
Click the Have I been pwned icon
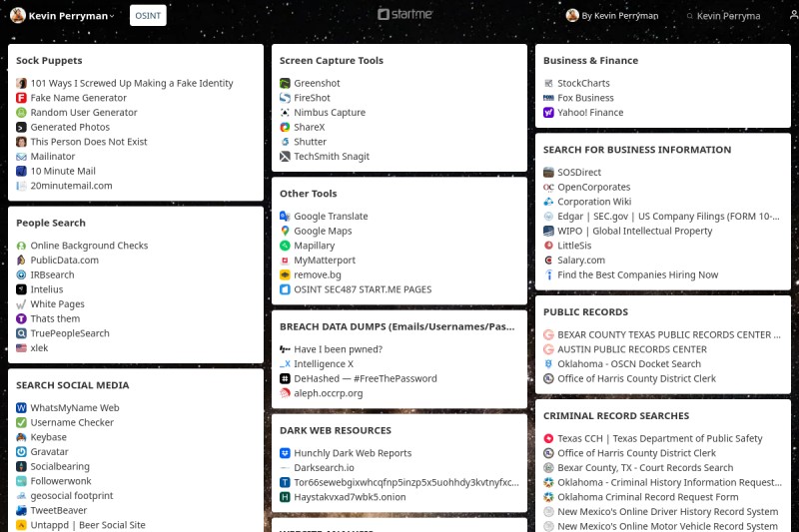coord(285,349)
